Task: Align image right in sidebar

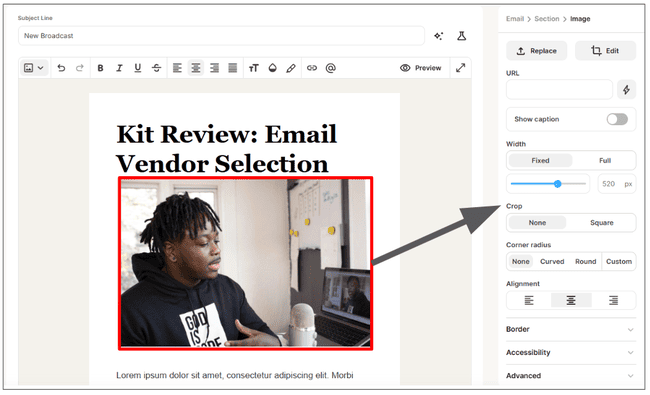Action: pyautogui.click(x=614, y=300)
